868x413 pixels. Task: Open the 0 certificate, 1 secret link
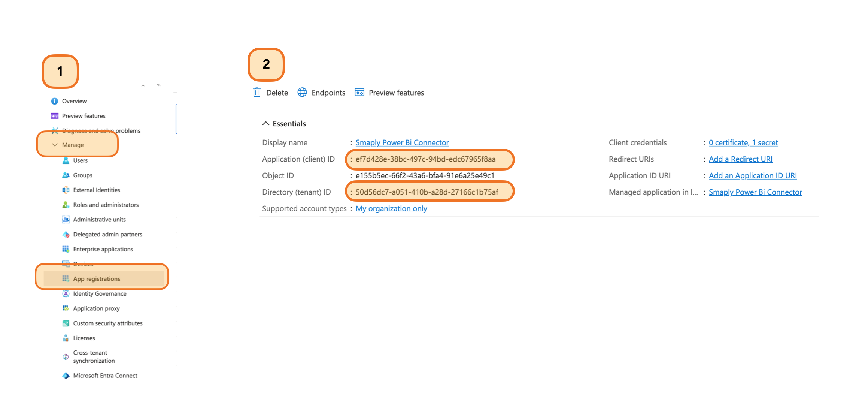coord(743,142)
